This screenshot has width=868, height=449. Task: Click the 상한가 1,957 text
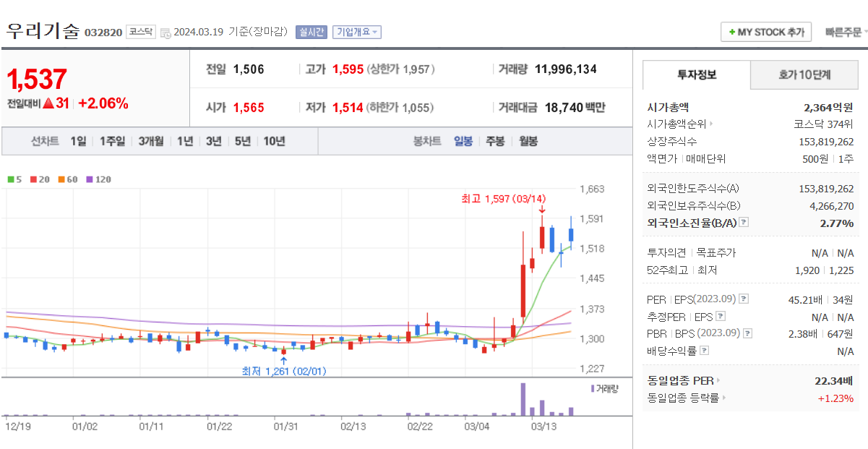(401, 69)
